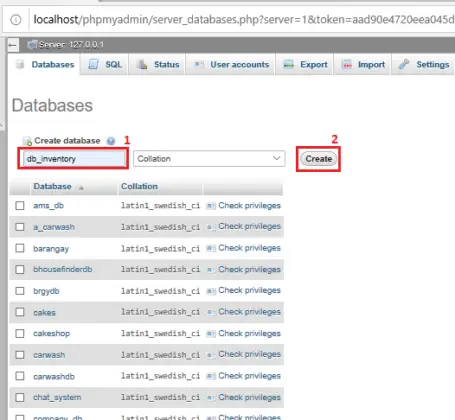Image resolution: width=455 pixels, height=420 pixels.
Task: Click the privileges icon in barangay row
Action: [x=211, y=248]
